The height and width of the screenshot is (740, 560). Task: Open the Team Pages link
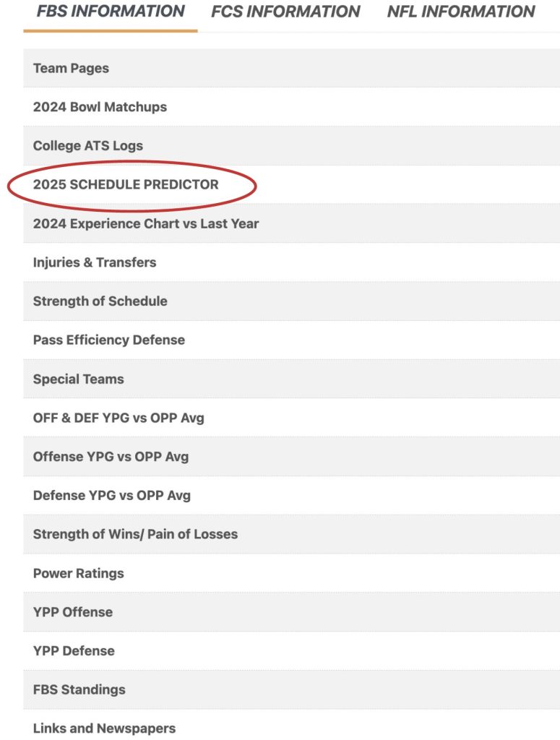pos(71,69)
